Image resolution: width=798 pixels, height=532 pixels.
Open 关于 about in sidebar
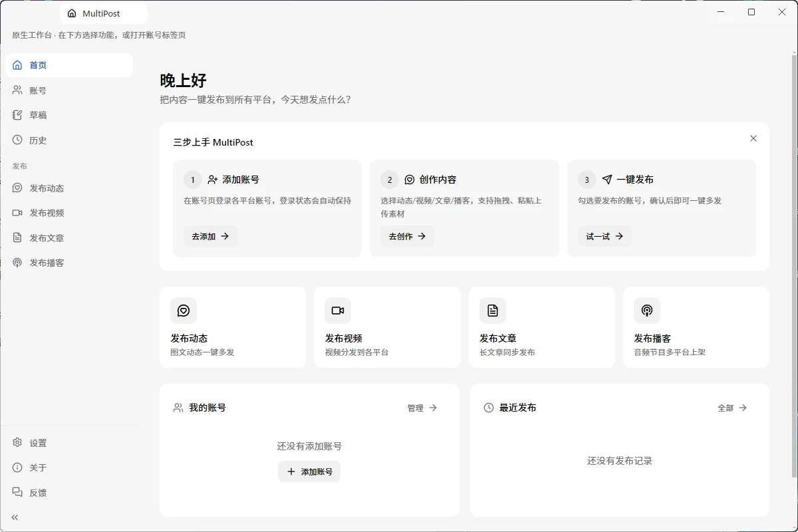click(69, 467)
